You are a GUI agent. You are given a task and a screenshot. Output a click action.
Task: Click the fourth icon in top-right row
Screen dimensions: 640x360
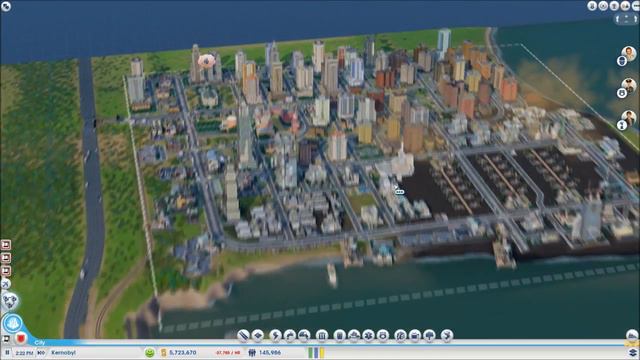pyautogui.click(x=625, y=6)
